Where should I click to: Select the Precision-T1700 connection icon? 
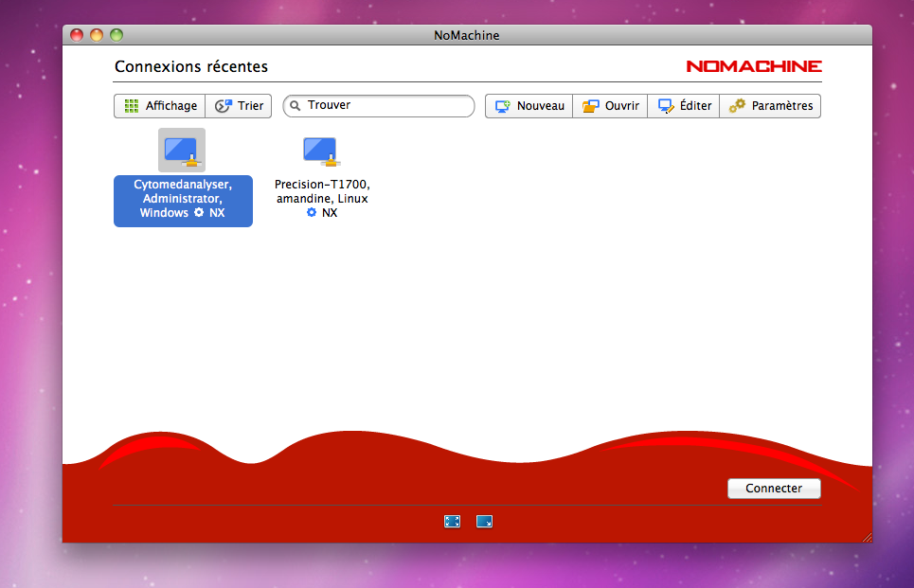(320, 151)
